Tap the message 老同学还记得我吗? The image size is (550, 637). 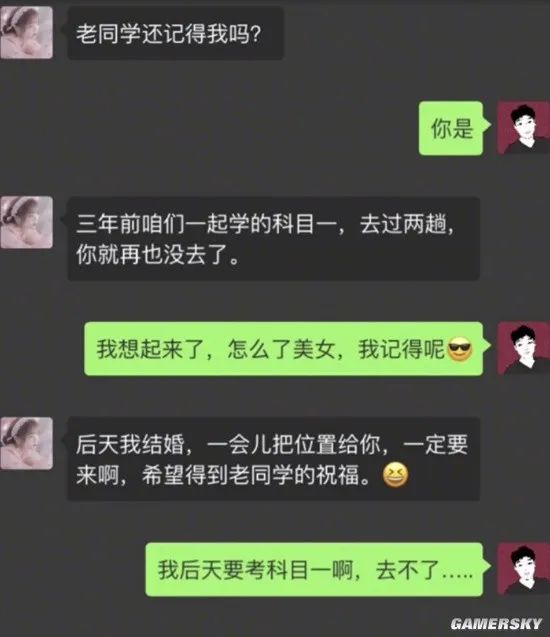(x=175, y=33)
